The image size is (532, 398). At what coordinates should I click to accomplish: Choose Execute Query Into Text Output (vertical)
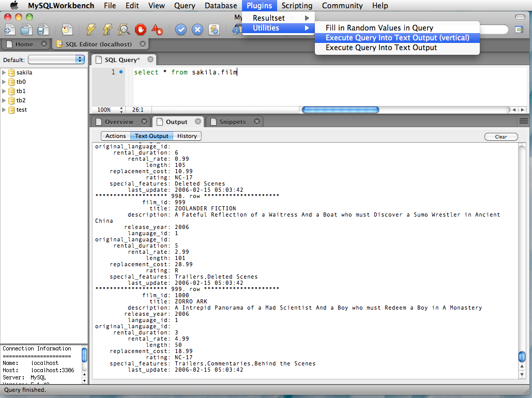click(x=397, y=38)
